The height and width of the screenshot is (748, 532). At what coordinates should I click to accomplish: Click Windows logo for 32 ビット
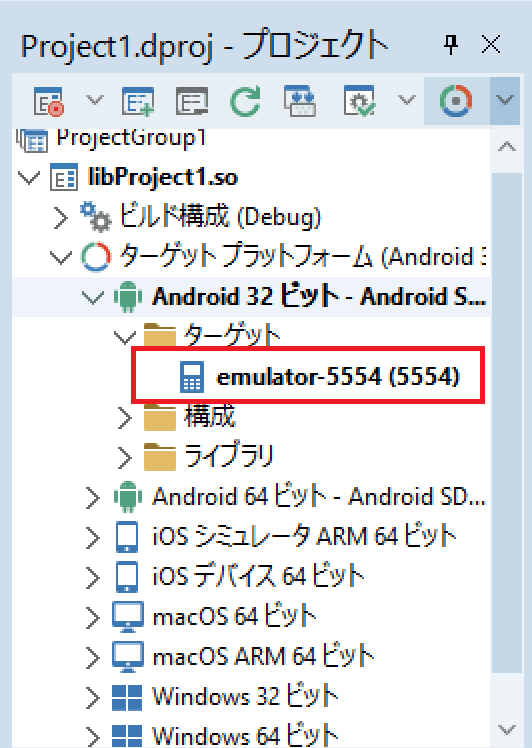[127, 697]
